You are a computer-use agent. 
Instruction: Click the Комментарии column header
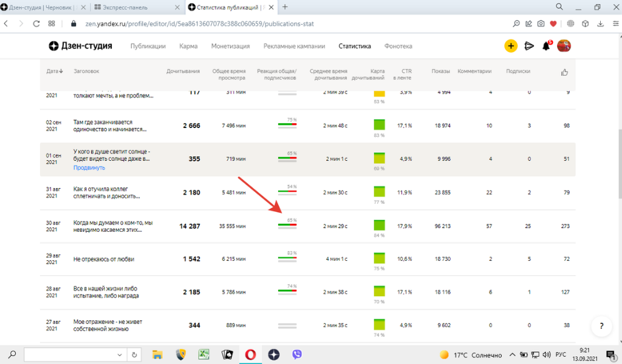click(474, 72)
